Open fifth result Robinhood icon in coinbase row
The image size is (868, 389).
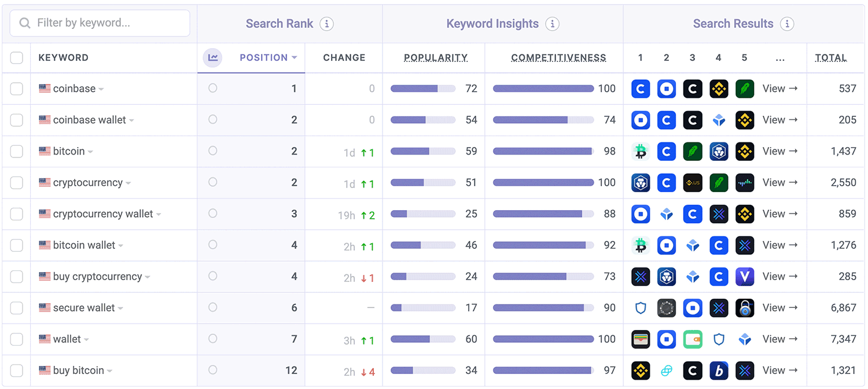(745, 89)
